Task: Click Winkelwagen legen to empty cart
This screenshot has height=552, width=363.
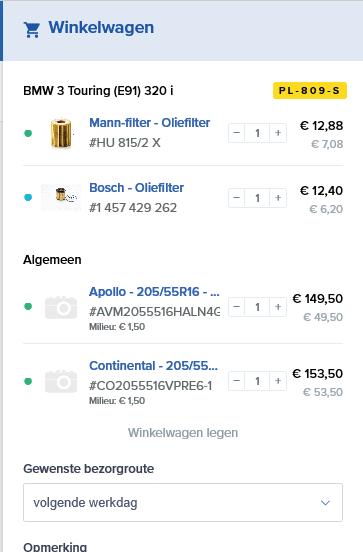Action: (183, 433)
